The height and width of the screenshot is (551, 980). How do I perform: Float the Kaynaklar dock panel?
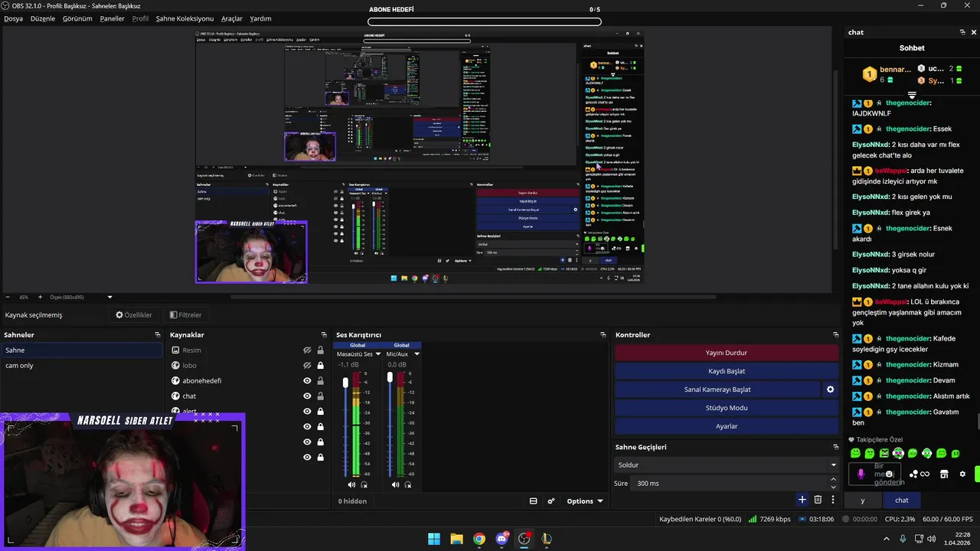(x=324, y=334)
